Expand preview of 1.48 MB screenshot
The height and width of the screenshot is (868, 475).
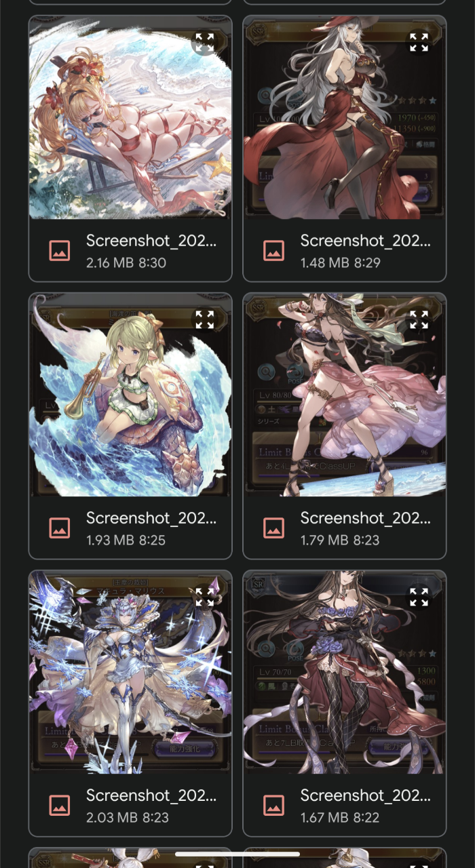pyautogui.click(x=419, y=42)
